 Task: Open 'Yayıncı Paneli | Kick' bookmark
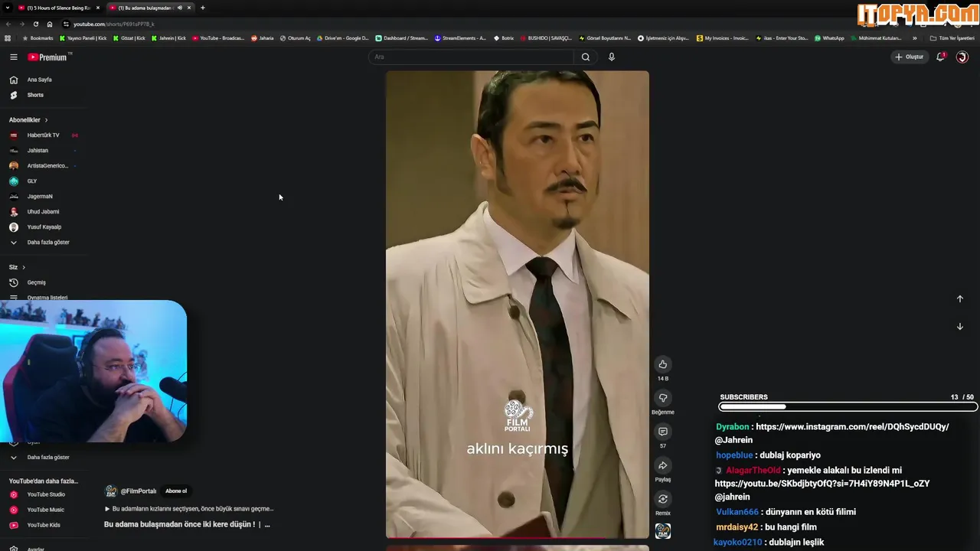[x=83, y=38]
